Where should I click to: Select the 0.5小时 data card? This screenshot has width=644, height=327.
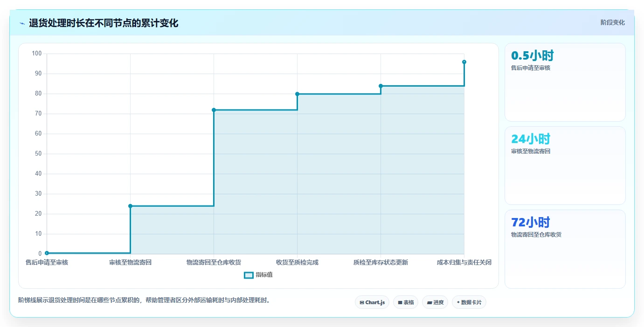click(565, 82)
